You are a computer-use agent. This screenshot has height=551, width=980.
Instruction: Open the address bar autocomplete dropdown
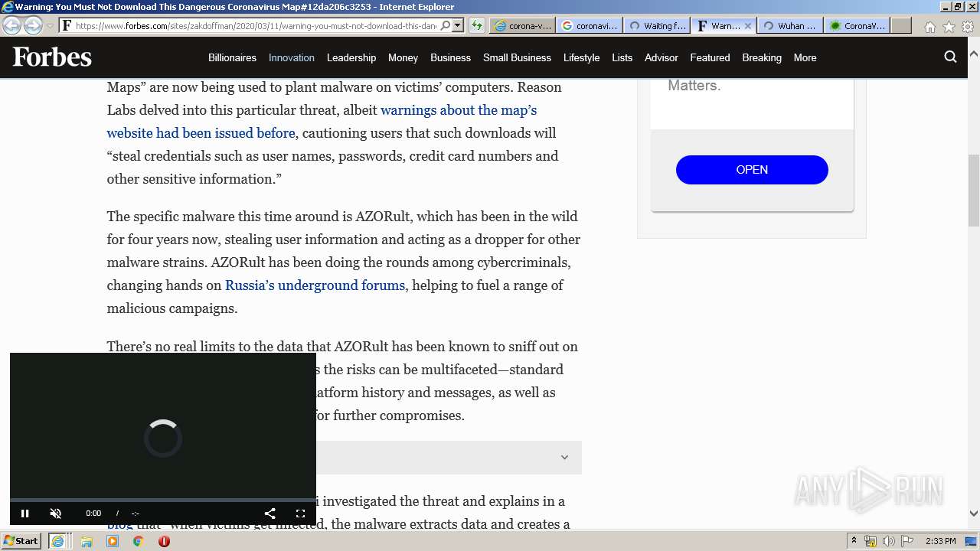tap(458, 25)
